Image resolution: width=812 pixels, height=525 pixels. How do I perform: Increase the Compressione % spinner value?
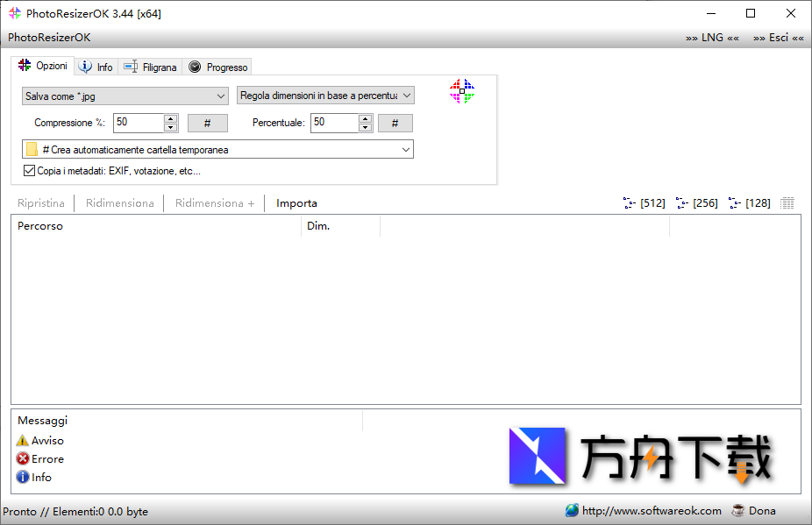[171, 118]
